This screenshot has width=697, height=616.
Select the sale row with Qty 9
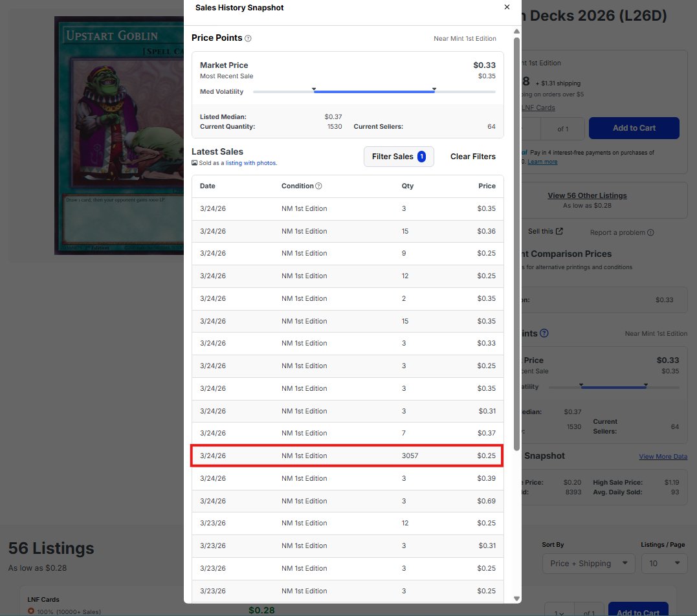click(x=347, y=254)
